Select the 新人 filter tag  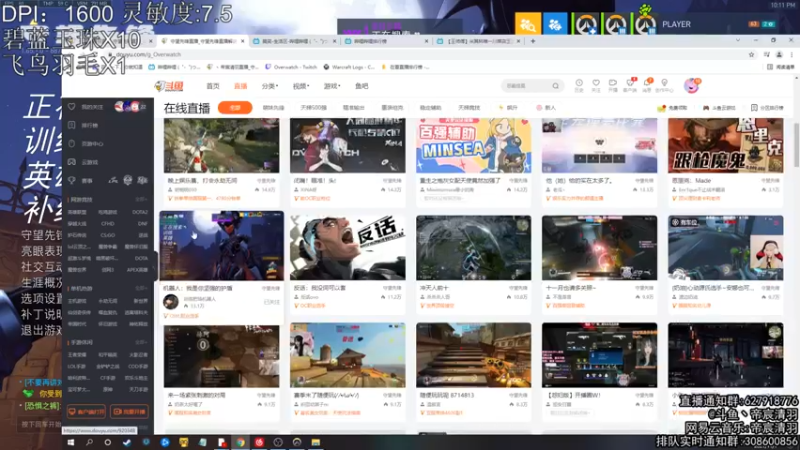click(546, 108)
